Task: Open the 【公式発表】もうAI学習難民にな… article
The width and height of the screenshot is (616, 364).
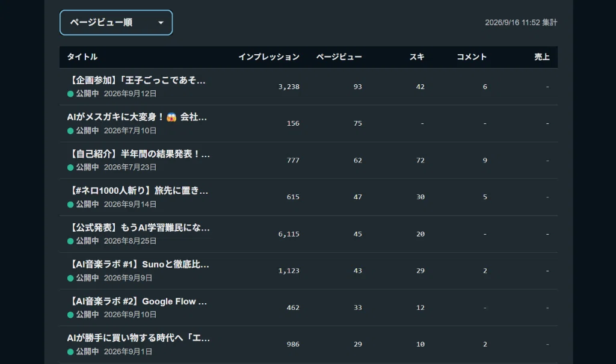Action: pyautogui.click(x=138, y=227)
